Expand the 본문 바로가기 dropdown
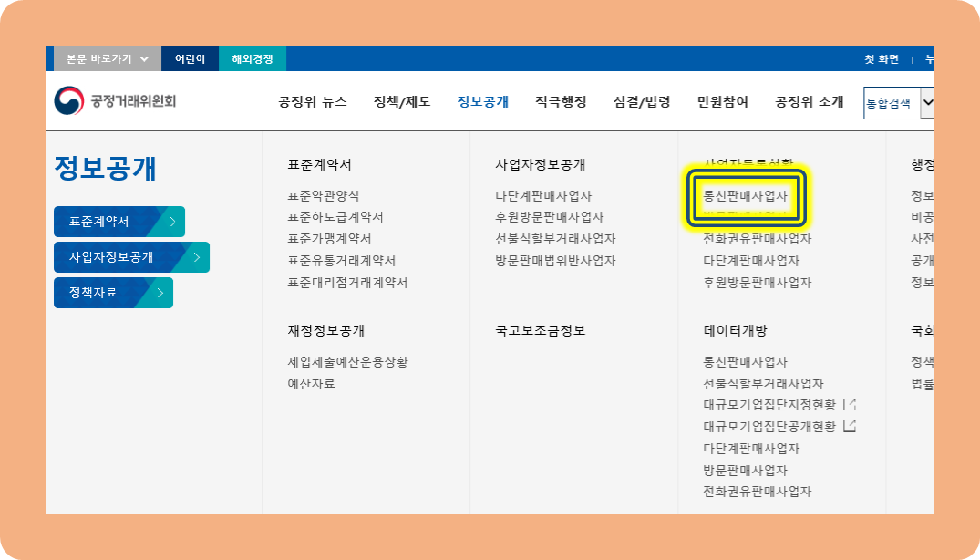 click(107, 58)
